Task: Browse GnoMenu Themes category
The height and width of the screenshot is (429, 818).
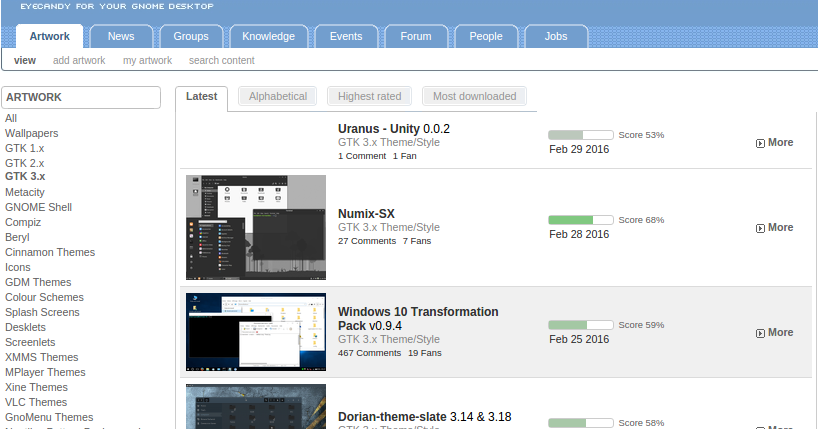Action: (49, 418)
